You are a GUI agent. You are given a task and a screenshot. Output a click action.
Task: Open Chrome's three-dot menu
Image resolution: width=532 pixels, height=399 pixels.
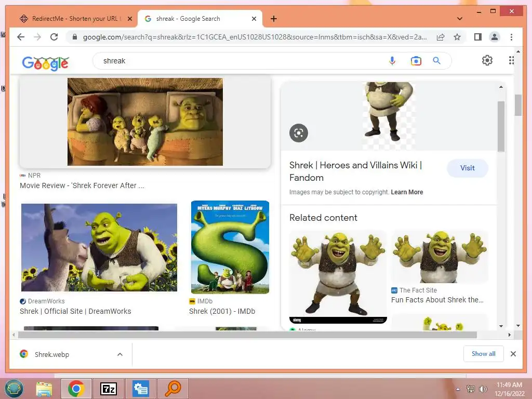coord(511,37)
